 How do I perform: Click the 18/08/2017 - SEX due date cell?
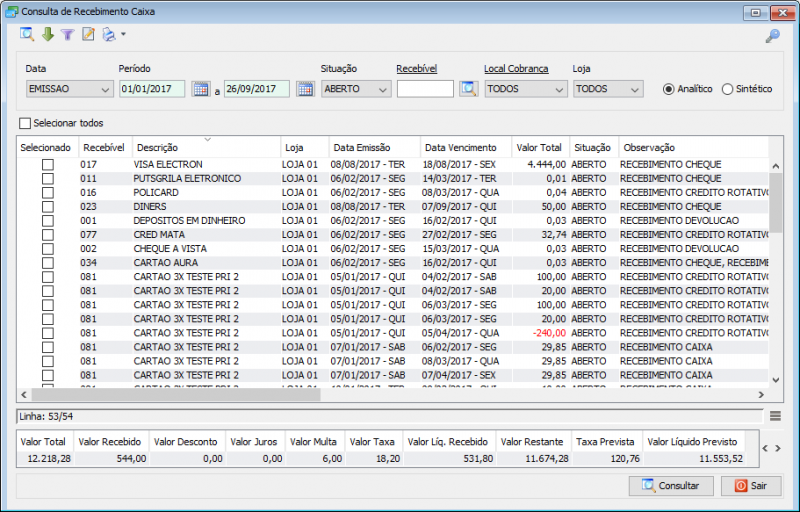pos(466,164)
